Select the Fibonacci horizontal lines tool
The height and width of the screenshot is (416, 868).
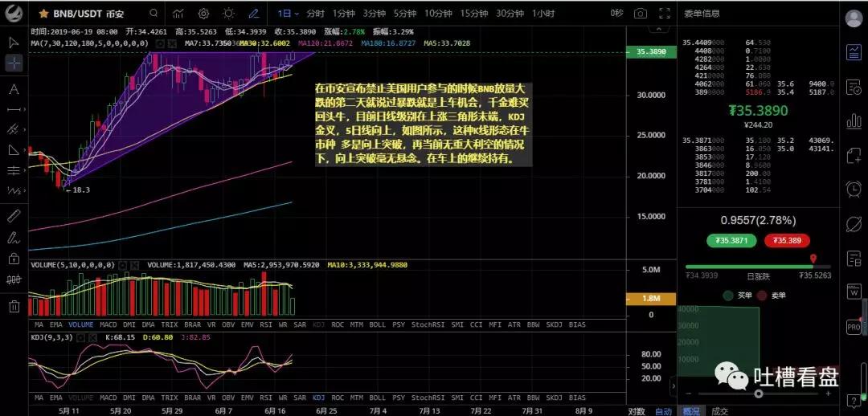(x=14, y=170)
